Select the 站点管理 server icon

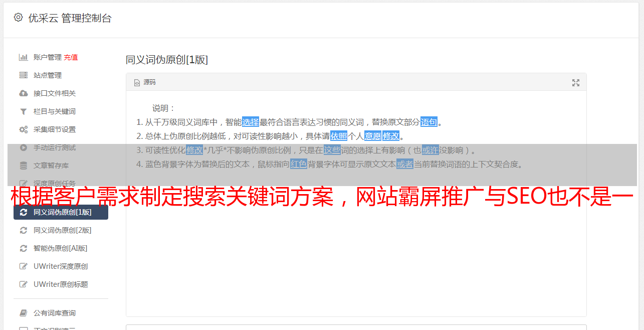(23, 75)
